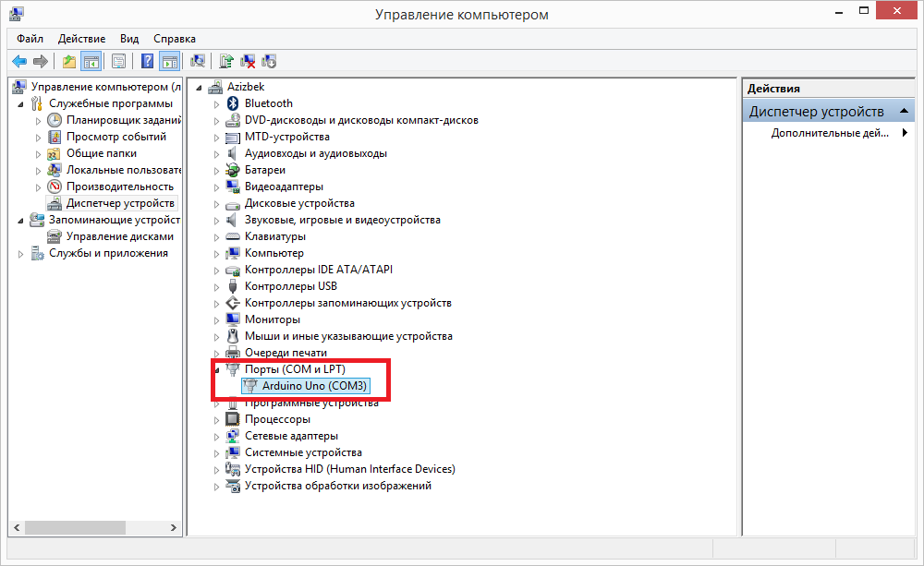The image size is (924, 566).
Task: Expand Дисковые устройства arrow
Action: [x=216, y=204]
